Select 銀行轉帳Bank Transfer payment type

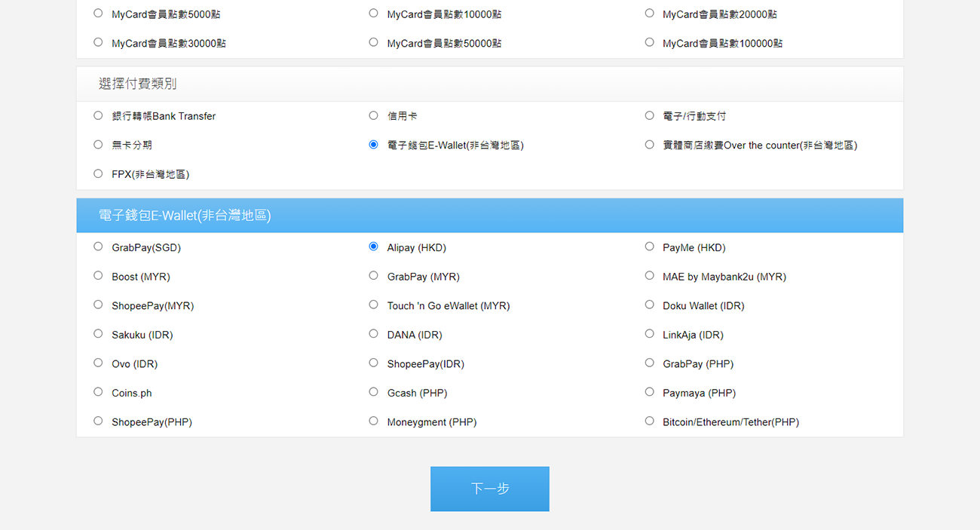pyautogui.click(x=98, y=116)
